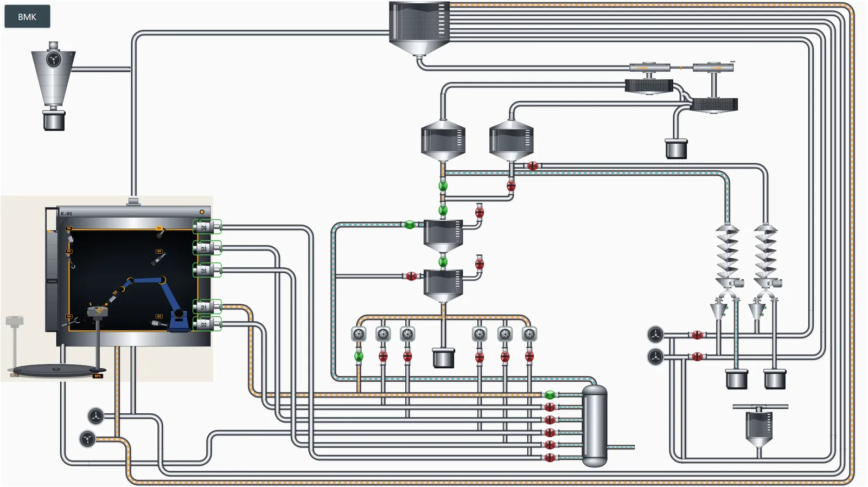Select the lower fan at bottom left
The height and width of the screenshot is (487, 868).
[87, 439]
